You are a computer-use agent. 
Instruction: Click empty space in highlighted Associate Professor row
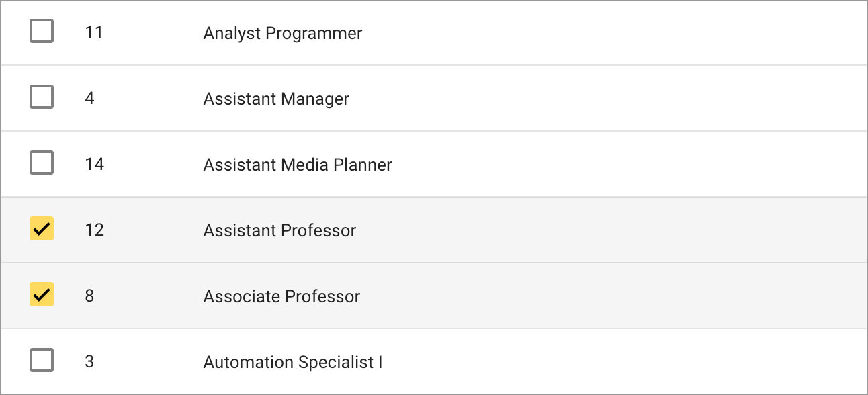[605, 296]
